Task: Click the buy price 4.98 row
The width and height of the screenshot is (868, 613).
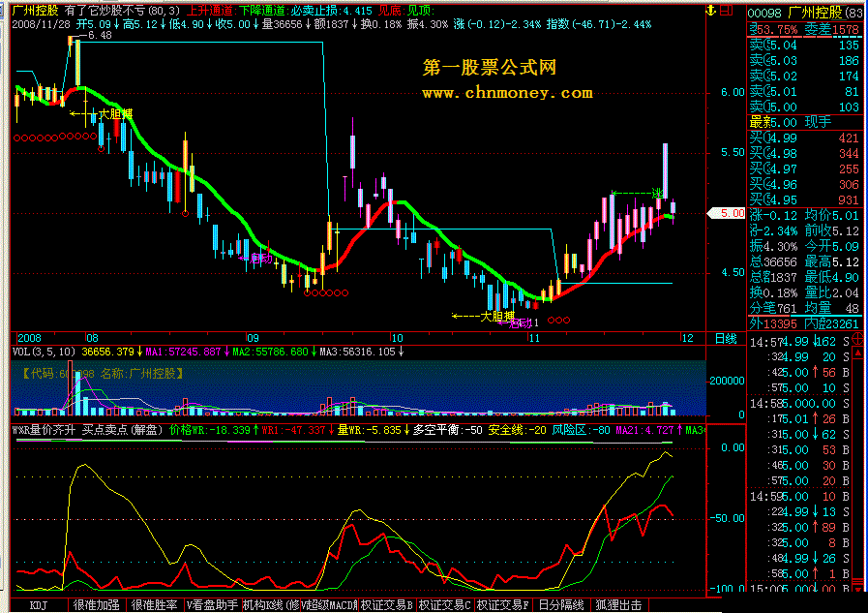Action: pyautogui.click(x=804, y=153)
